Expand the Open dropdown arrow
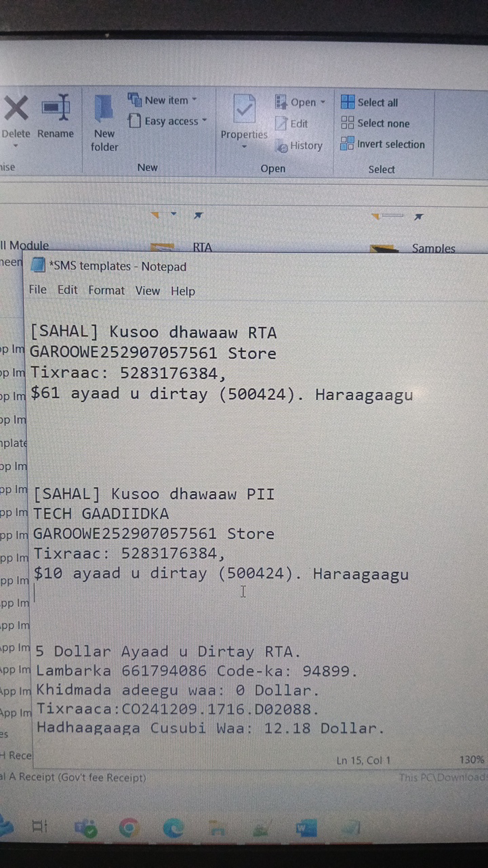This screenshot has height=868, width=488. (323, 102)
